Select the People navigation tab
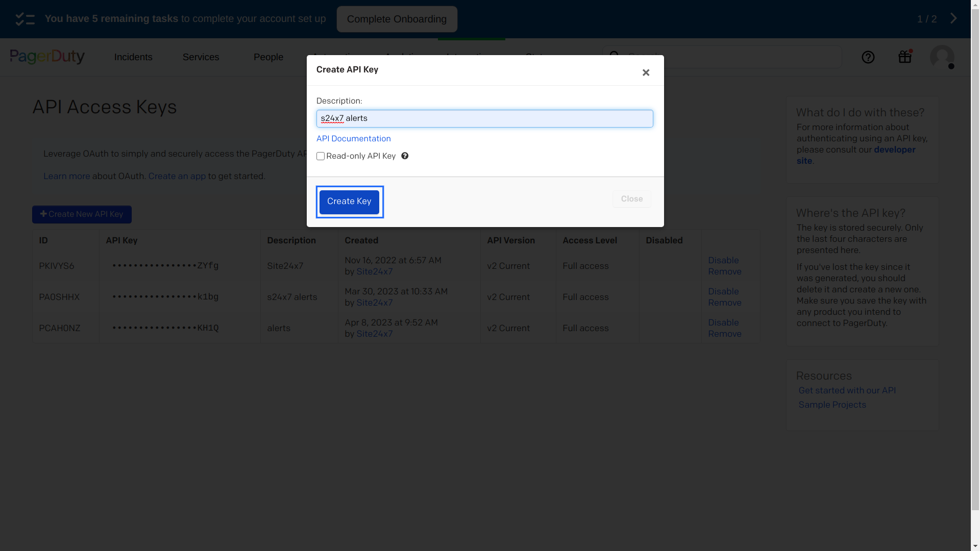The image size is (980, 551). [268, 57]
